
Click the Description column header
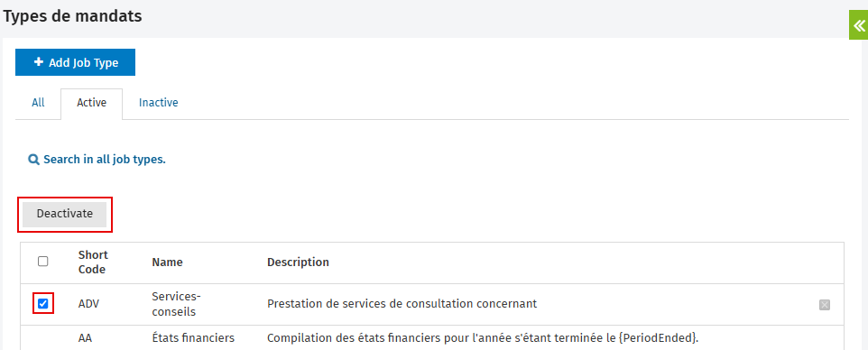click(x=298, y=262)
